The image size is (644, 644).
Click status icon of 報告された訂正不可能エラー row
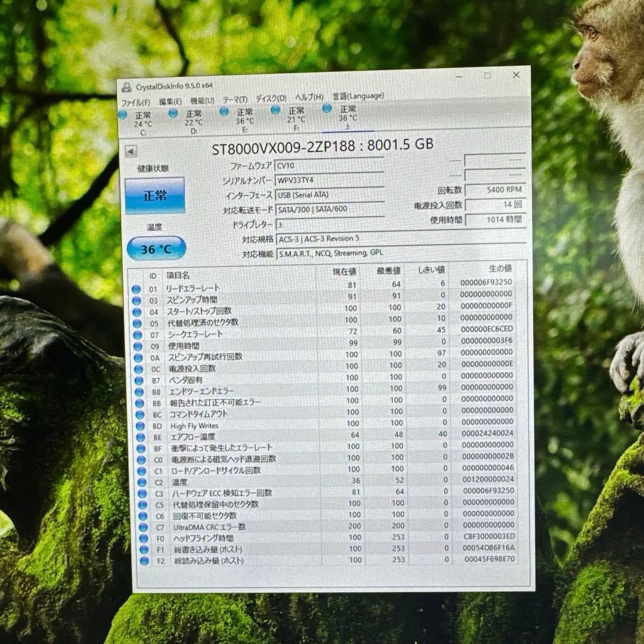coord(140,403)
